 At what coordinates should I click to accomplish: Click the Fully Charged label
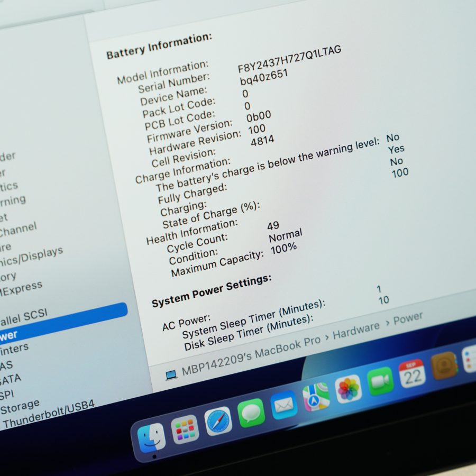(193, 194)
